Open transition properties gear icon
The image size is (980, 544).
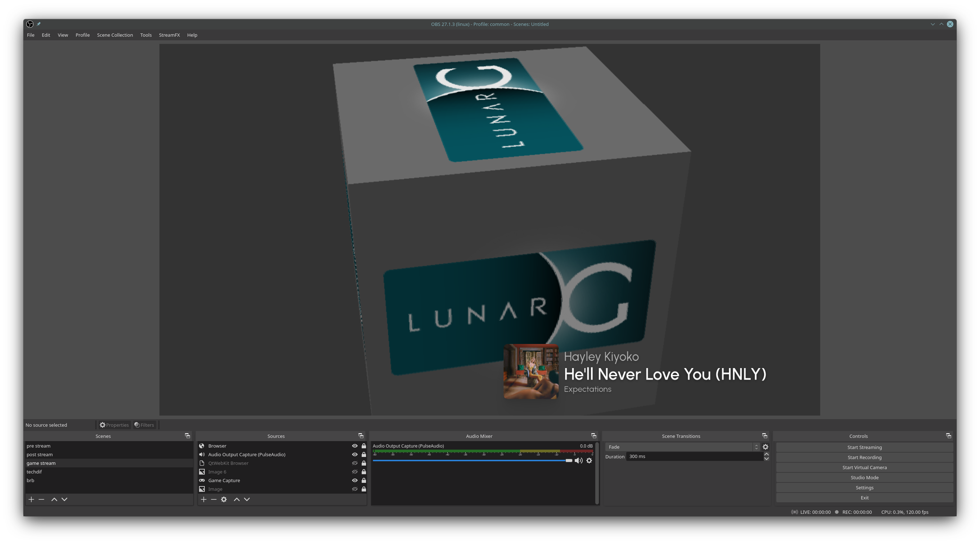(766, 447)
